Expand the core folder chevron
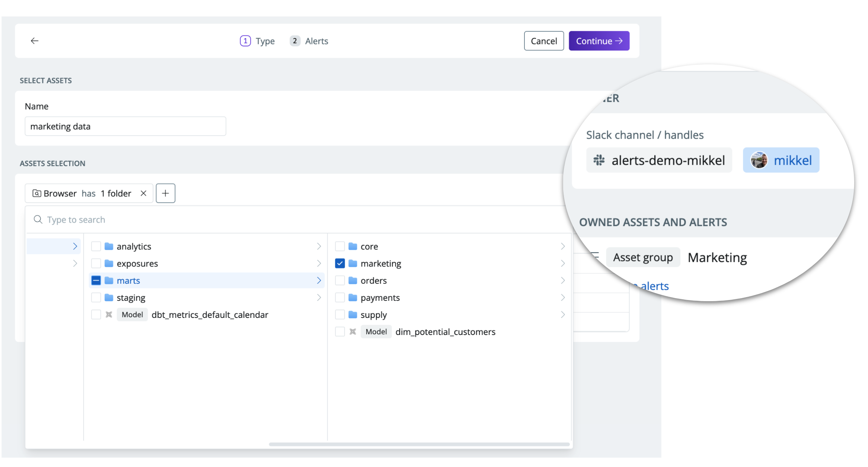 563,247
